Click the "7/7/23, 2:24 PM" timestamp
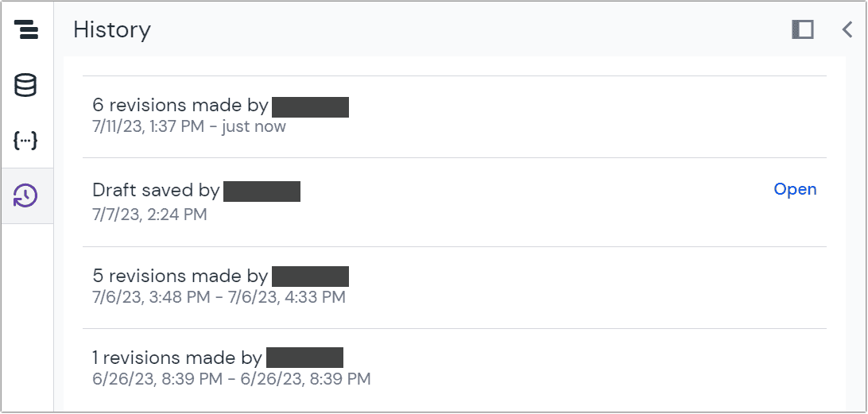The width and height of the screenshot is (868, 414). click(x=149, y=215)
